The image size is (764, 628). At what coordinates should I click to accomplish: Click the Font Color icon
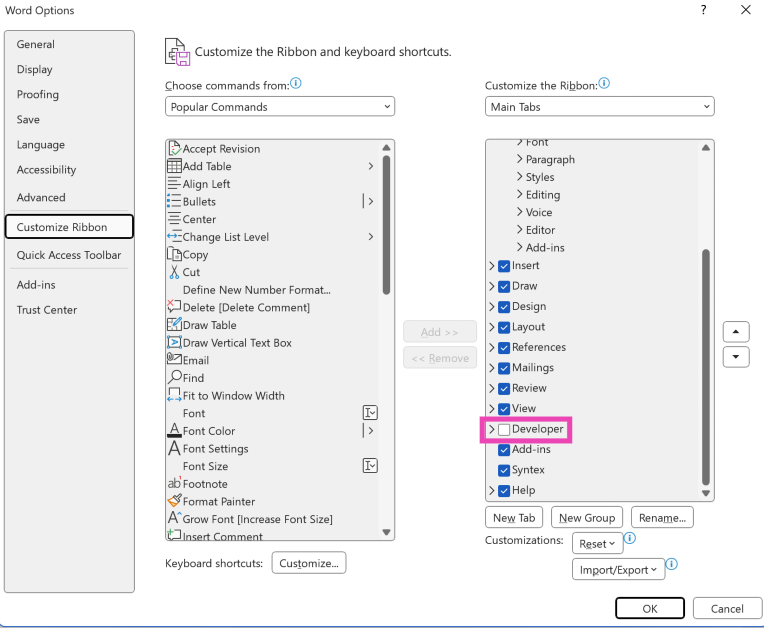tap(174, 431)
